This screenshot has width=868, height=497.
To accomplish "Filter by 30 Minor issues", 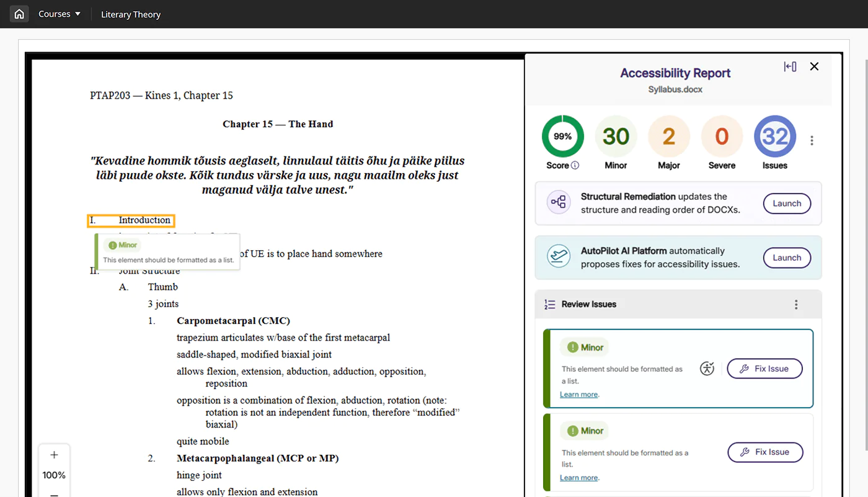I will (x=616, y=137).
